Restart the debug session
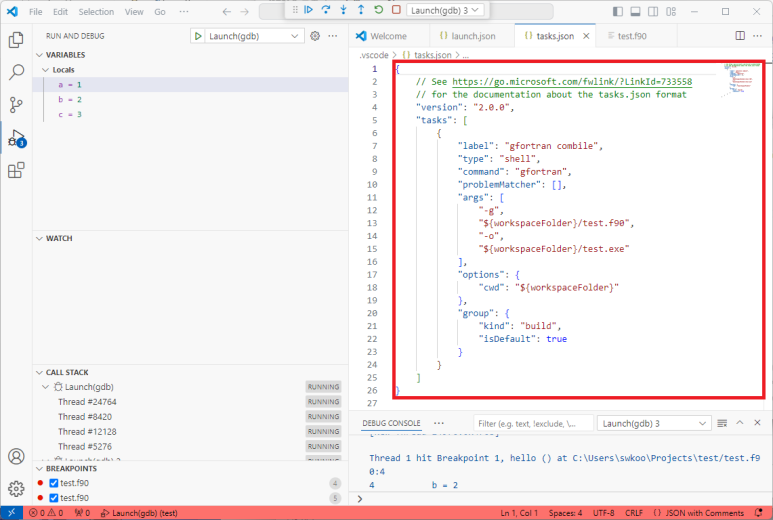773x520 pixels. pos(379,10)
